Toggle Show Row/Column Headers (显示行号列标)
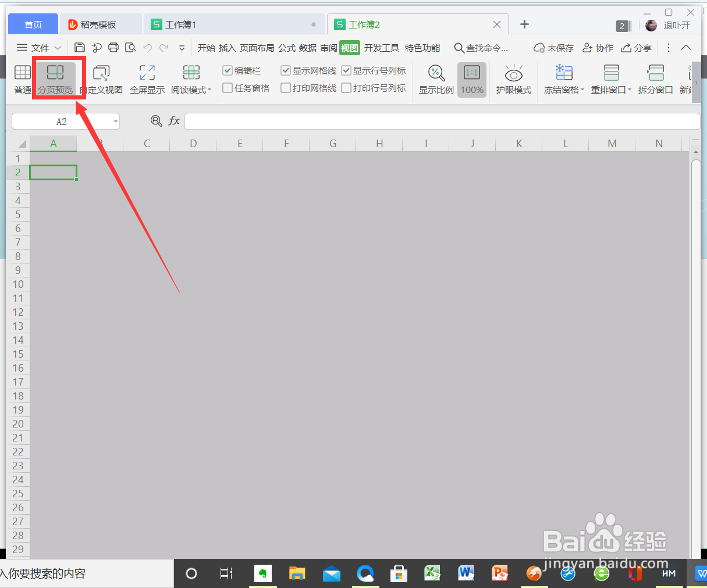 tap(346, 70)
